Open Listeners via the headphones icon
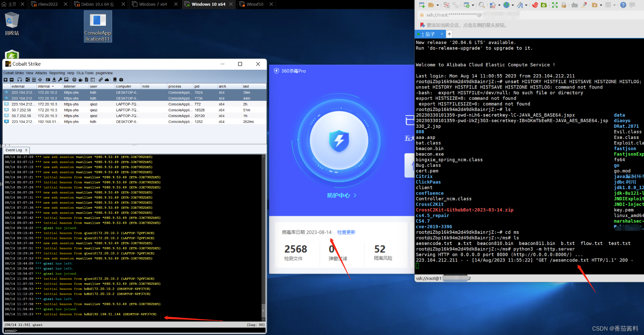Viewport: 644px width, 335px height. click(x=20, y=80)
